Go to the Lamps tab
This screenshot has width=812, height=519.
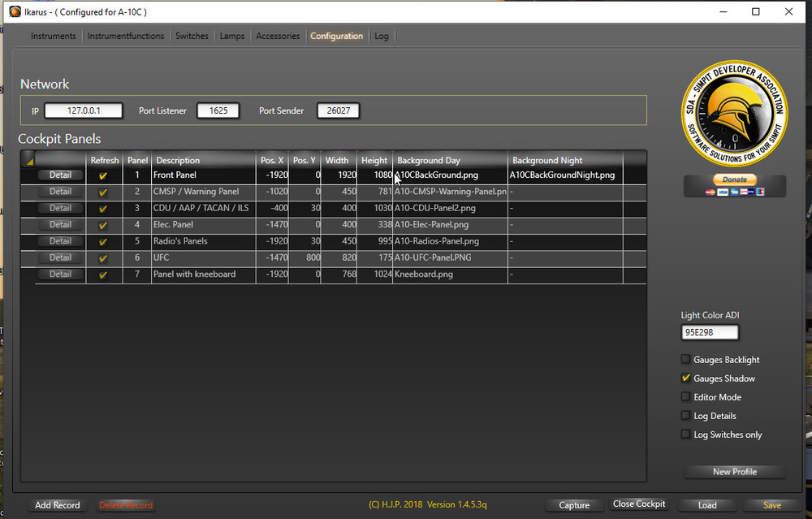[x=232, y=36]
